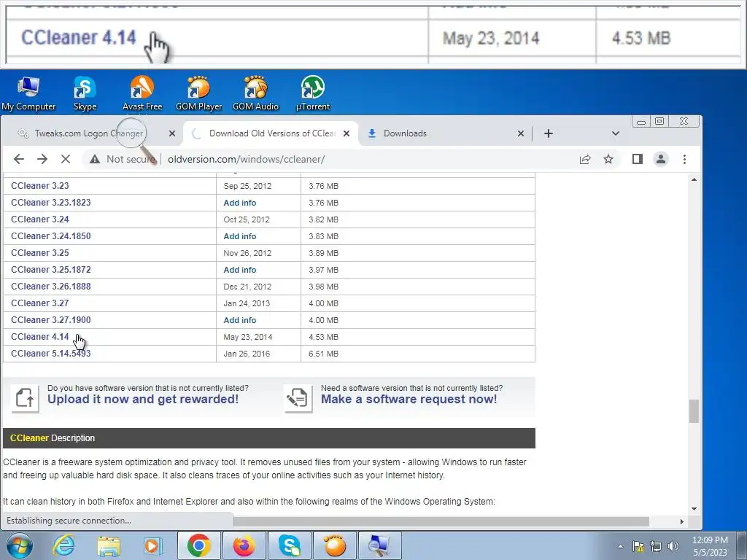Click Add info for CCleaner 3.25.1872

pyautogui.click(x=239, y=270)
